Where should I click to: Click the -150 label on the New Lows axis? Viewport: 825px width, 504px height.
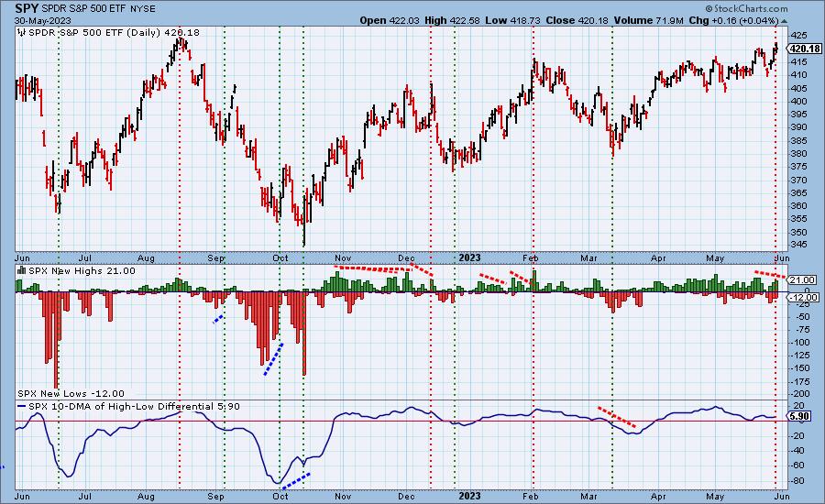pos(801,368)
